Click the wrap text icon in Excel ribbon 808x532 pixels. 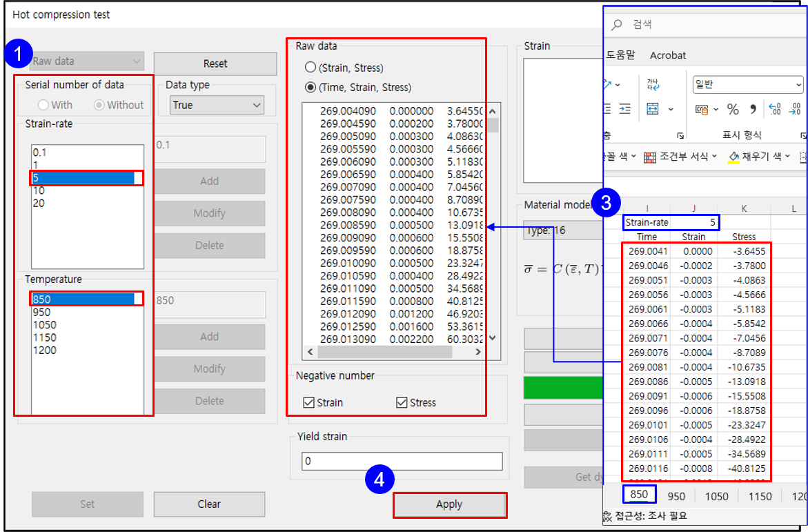(652, 84)
